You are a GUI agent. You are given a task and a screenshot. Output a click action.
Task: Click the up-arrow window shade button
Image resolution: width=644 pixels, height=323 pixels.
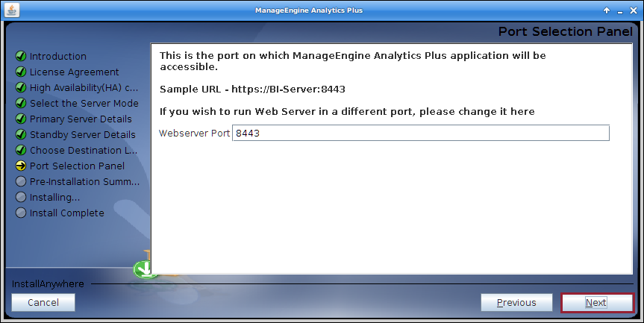(607, 10)
